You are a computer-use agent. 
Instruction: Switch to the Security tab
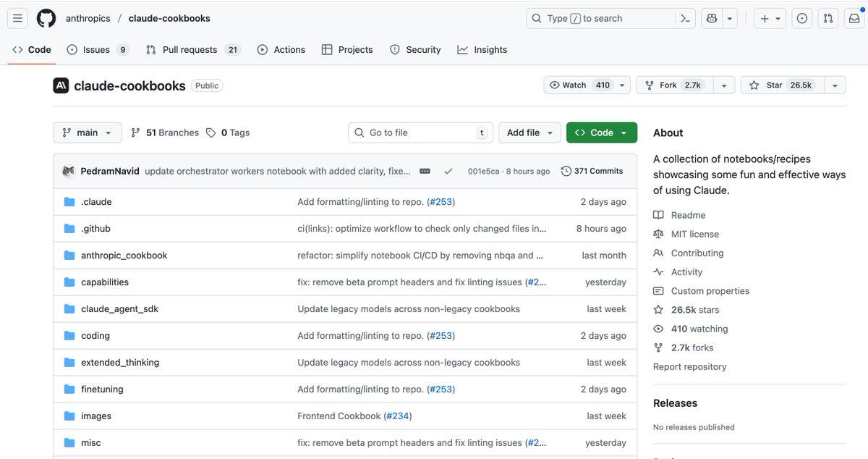[415, 49]
